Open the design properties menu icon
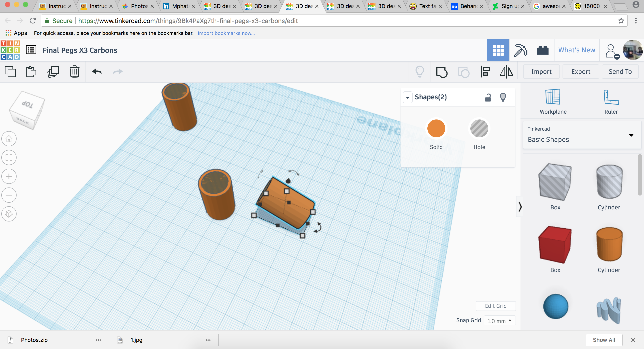Screen dimensions: 644x349 [x=31, y=50]
